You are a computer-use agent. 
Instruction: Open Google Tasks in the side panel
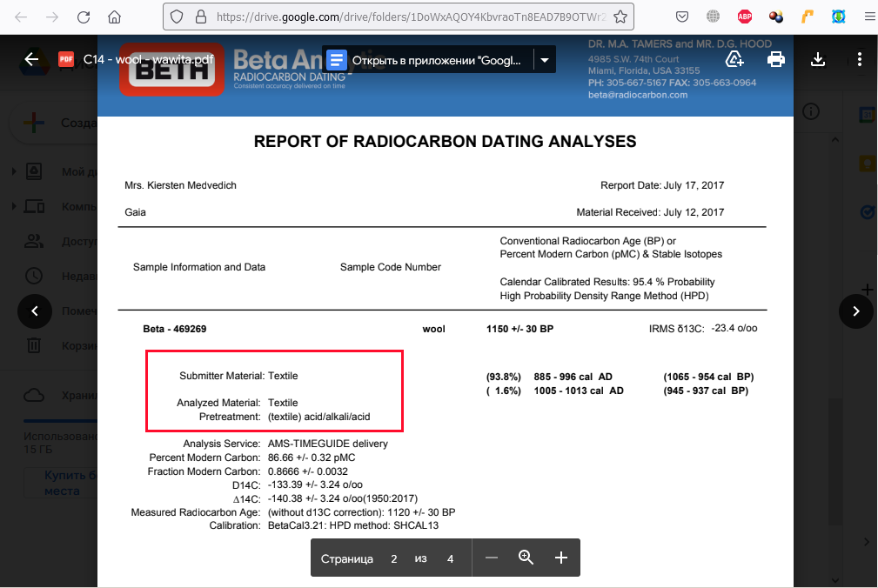868,212
